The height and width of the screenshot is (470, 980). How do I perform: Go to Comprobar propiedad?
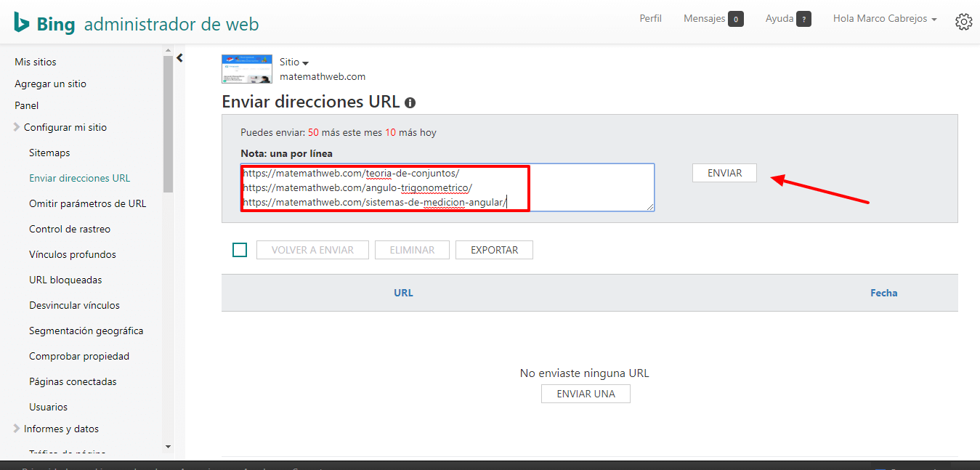[79, 356]
